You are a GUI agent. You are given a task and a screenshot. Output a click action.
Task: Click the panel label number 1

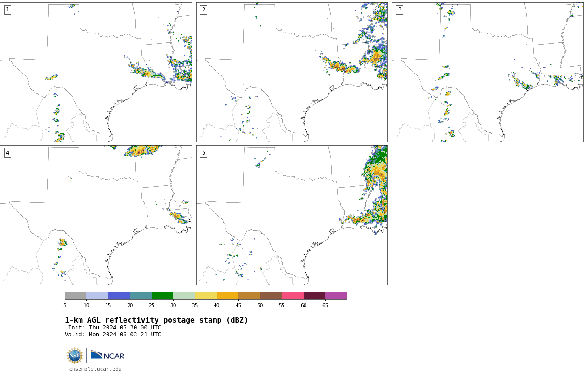click(x=7, y=10)
